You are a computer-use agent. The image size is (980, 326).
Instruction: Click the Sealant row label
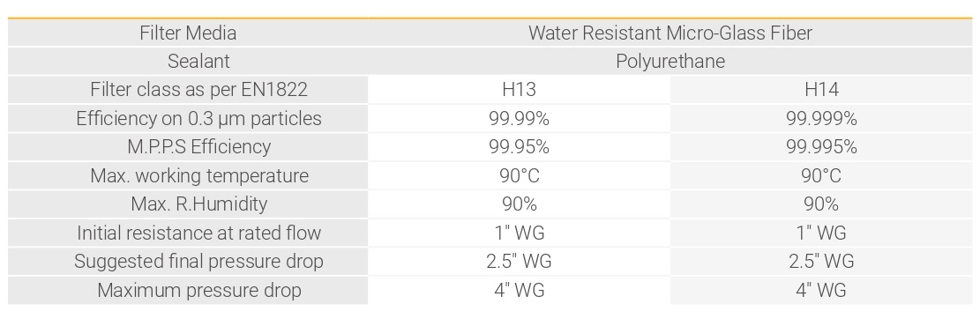[198, 61]
